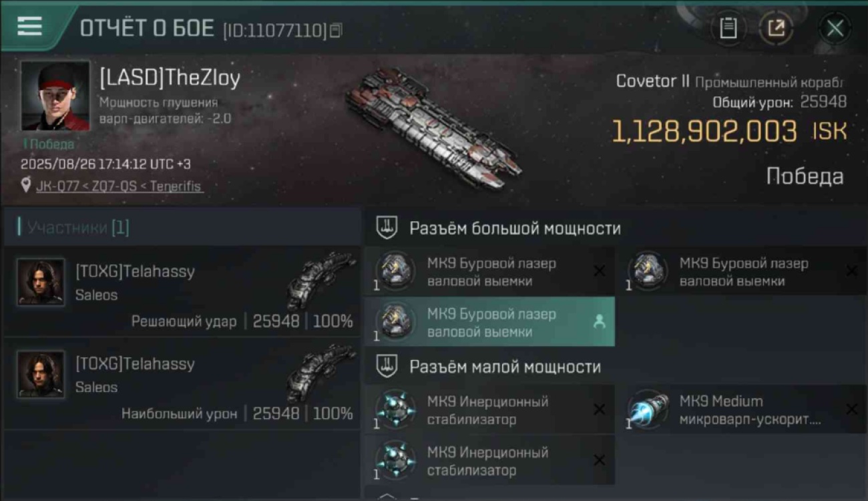Screen dimensions: 868x501
Task: Click the first МК9 Инерционный стабилизатор icon
Action: (395, 409)
